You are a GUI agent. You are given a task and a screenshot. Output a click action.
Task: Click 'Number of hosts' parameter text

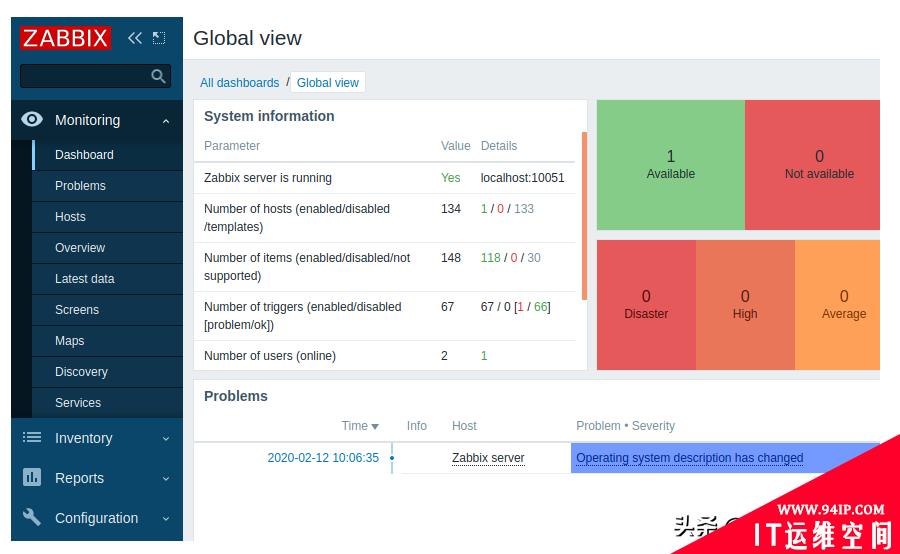297,218
